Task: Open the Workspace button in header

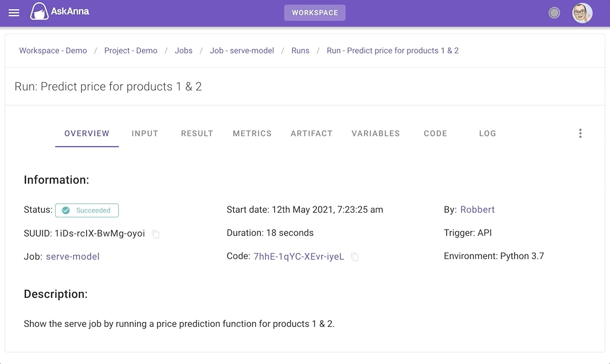Action: coord(315,13)
